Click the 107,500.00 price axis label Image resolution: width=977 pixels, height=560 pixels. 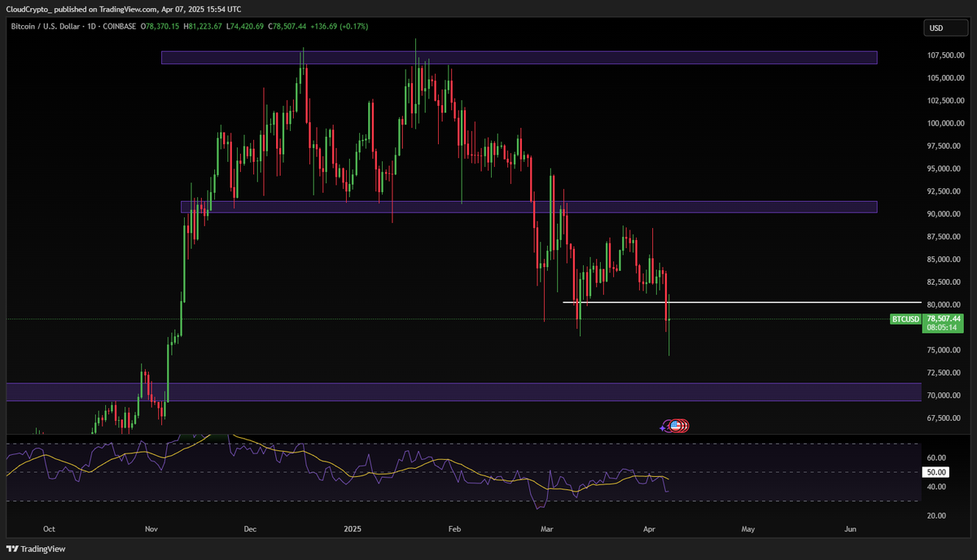tap(947, 55)
